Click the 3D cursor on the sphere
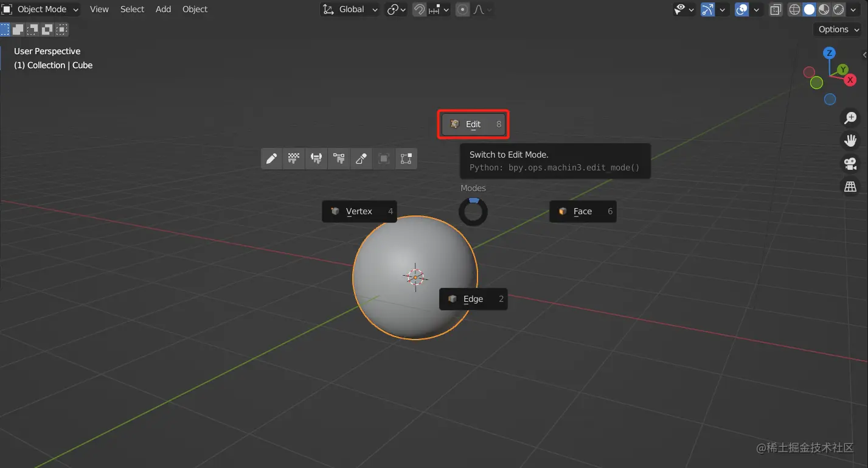The image size is (868, 468). coord(415,277)
